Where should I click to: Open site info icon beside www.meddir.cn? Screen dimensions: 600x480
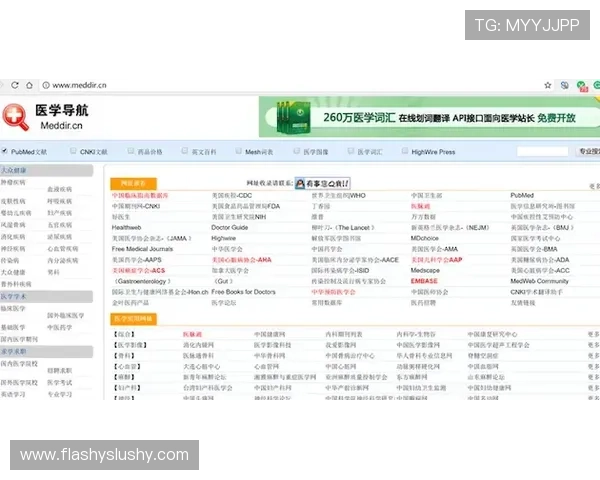click(46, 85)
